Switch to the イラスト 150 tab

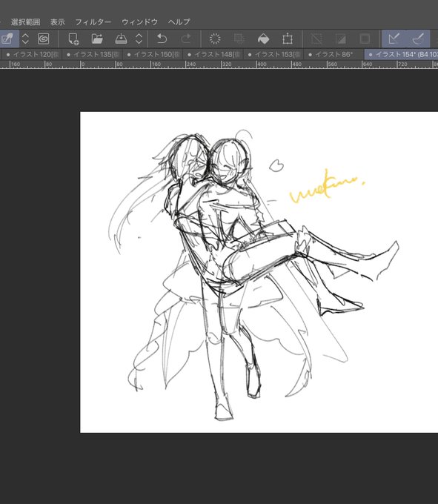[x=153, y=54]
